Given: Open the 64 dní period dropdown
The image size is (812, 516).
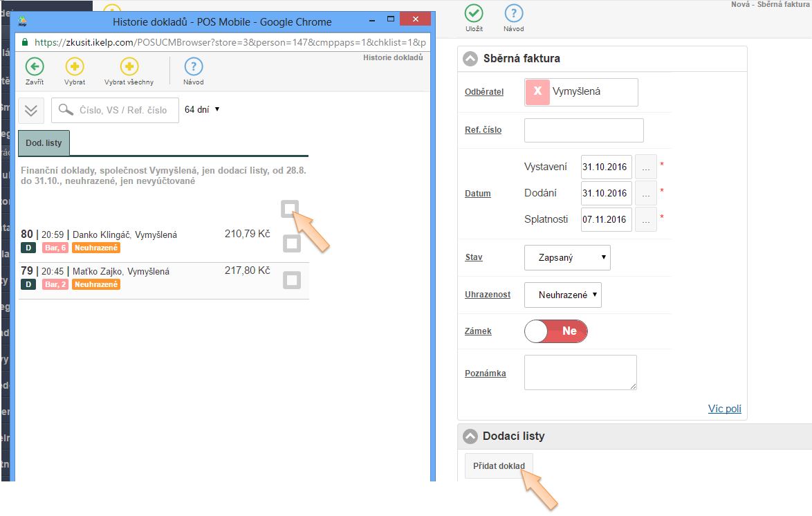Looking at the screenshot, I should tap(202, 109).
